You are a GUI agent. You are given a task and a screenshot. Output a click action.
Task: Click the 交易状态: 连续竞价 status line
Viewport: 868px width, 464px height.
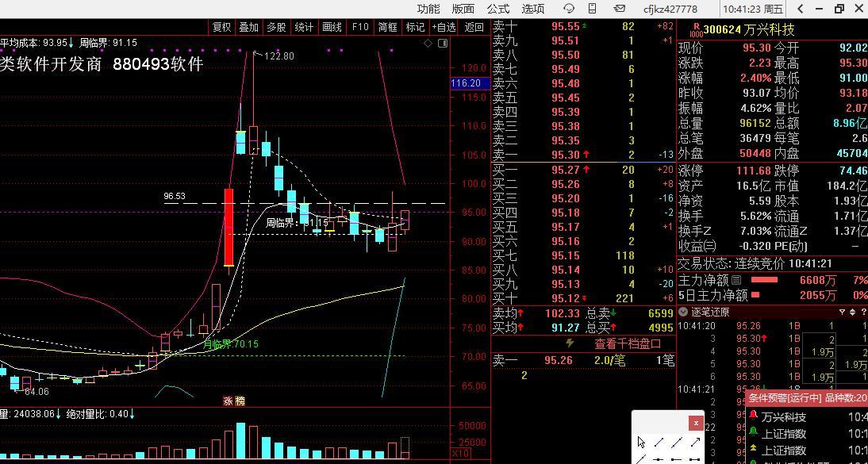coord(755,264)
